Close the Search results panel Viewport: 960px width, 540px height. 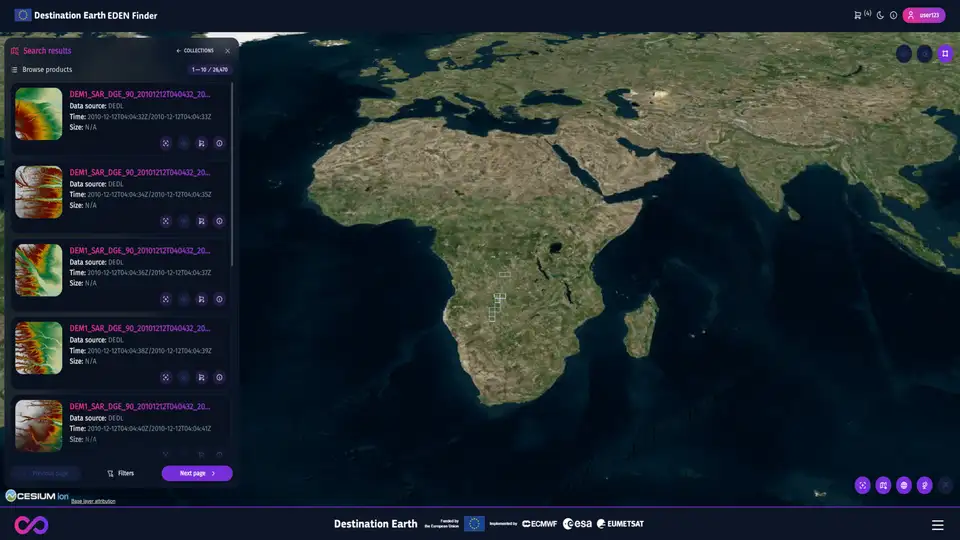[227, 50]
